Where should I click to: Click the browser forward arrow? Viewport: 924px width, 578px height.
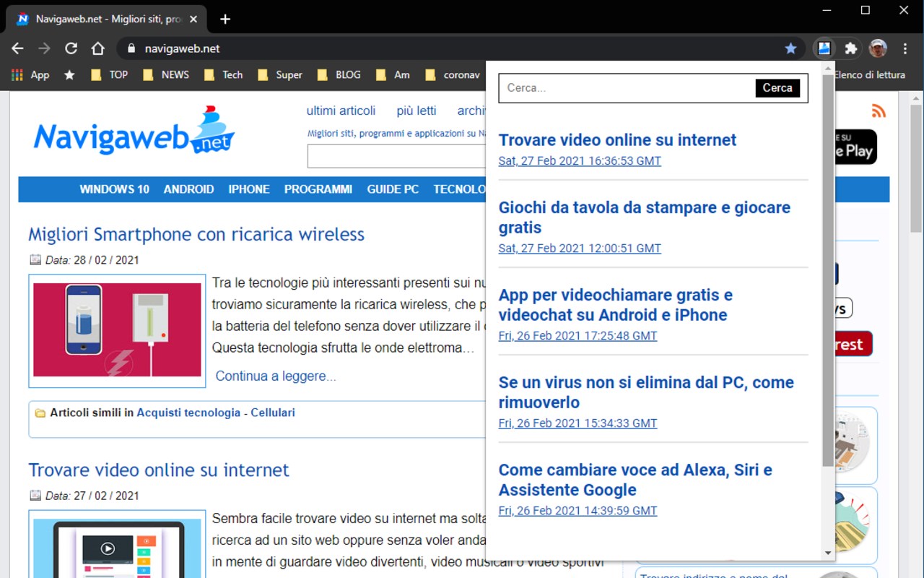44,48
